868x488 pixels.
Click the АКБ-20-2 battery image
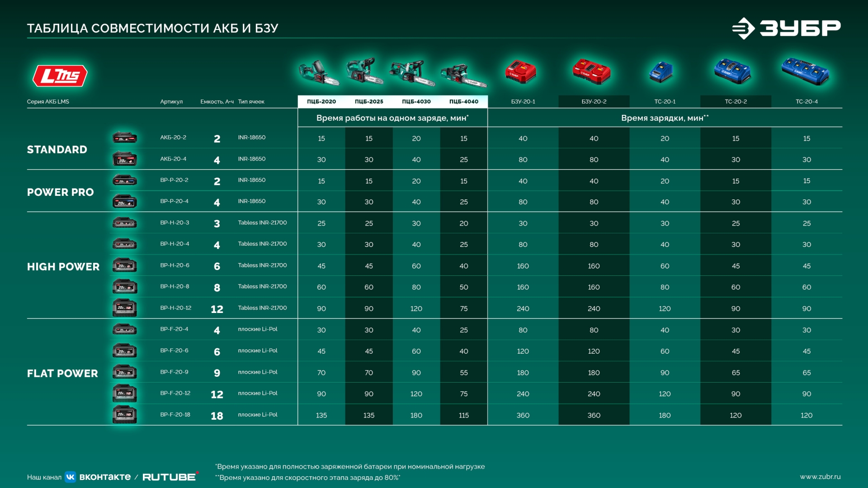tap(125, 137)
